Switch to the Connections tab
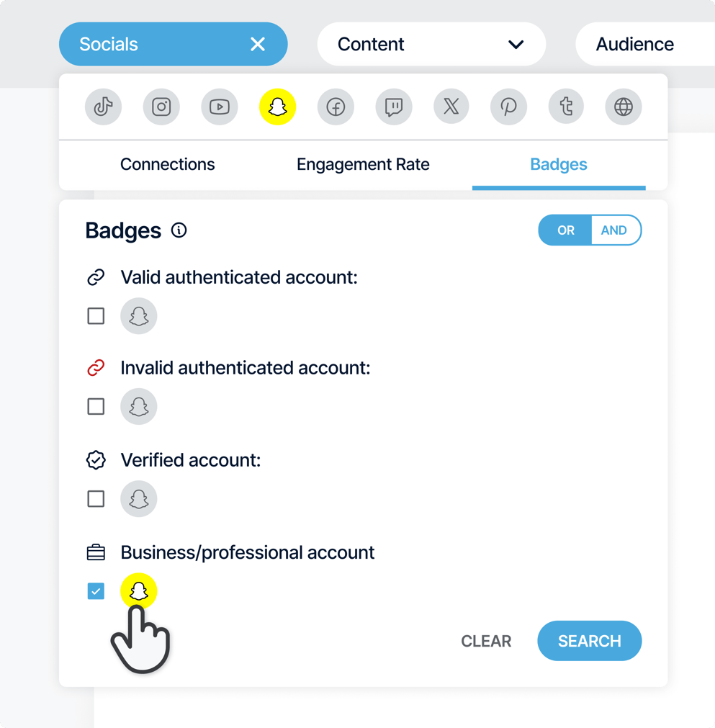Viewport: 715px width, 728px height. click(167, 164)
